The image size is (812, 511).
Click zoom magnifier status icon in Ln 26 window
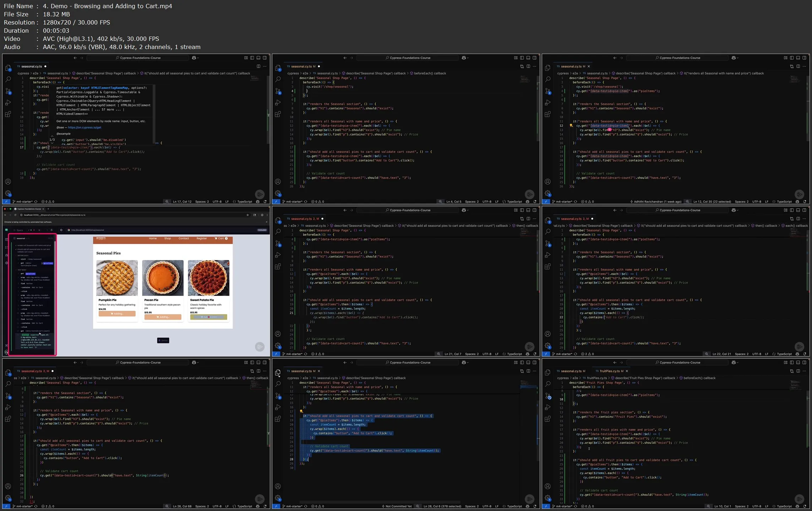[167, 506]
